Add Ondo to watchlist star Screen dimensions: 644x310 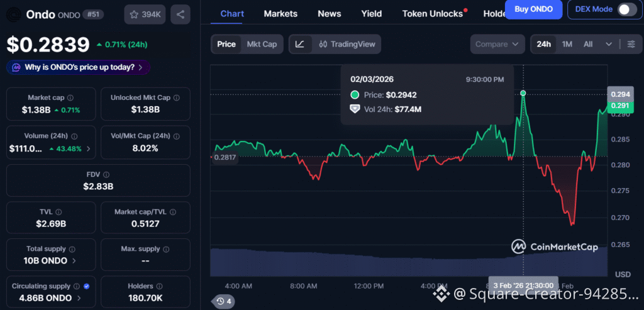[x=145, y=14]
